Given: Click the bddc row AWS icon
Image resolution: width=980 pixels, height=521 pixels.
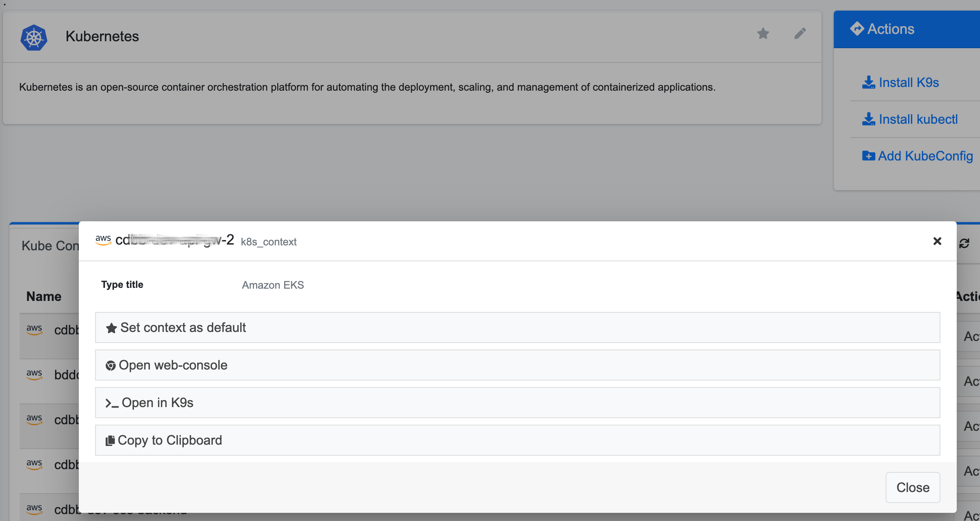Looking at the screenshot, I should tap(34, 374).
